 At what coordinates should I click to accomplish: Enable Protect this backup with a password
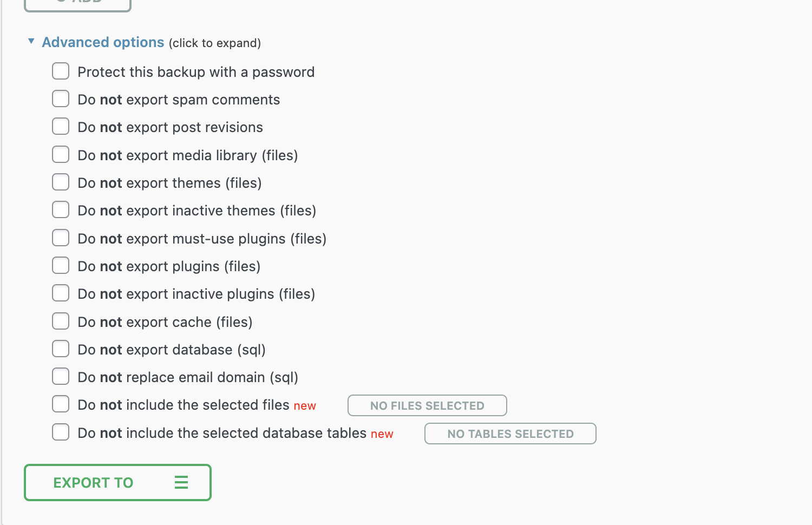pyautogui.click(x=61, y=71)
